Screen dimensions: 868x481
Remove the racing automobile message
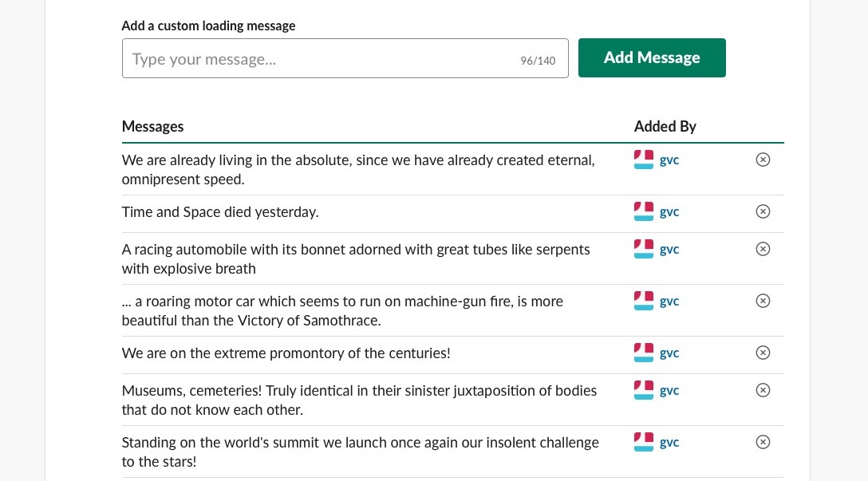point(763,249)
